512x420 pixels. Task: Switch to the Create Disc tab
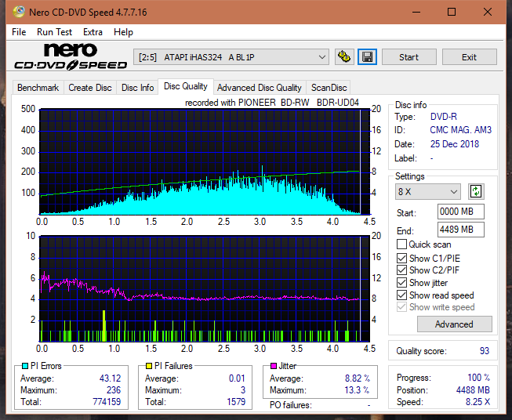coord(90,88)
